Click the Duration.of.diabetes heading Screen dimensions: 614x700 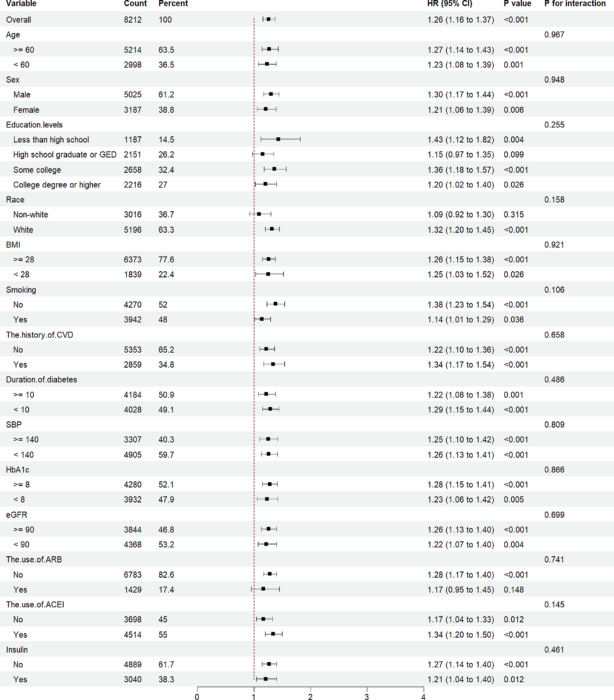click(42, 380)
